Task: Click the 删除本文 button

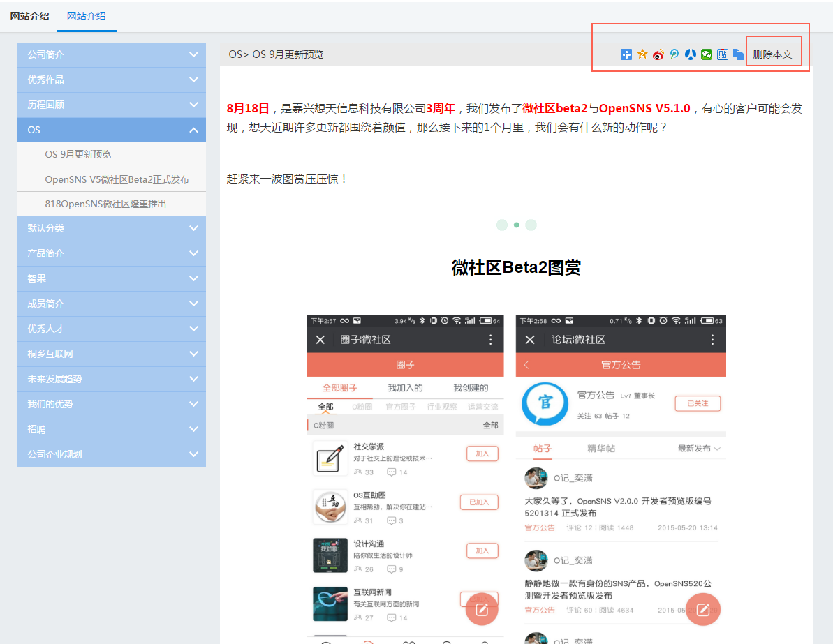Action: pyautogui.click(x=772, y=54)
